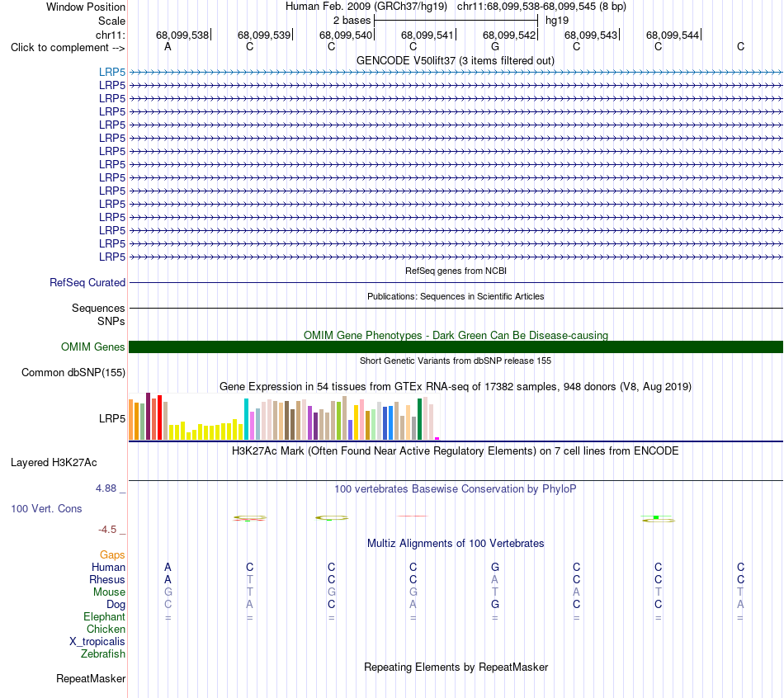The width and height of the screenshot is (784, 698).
Task: Click the teal bar in the GTEx expression chart
Action: click(x=246, y=419)
